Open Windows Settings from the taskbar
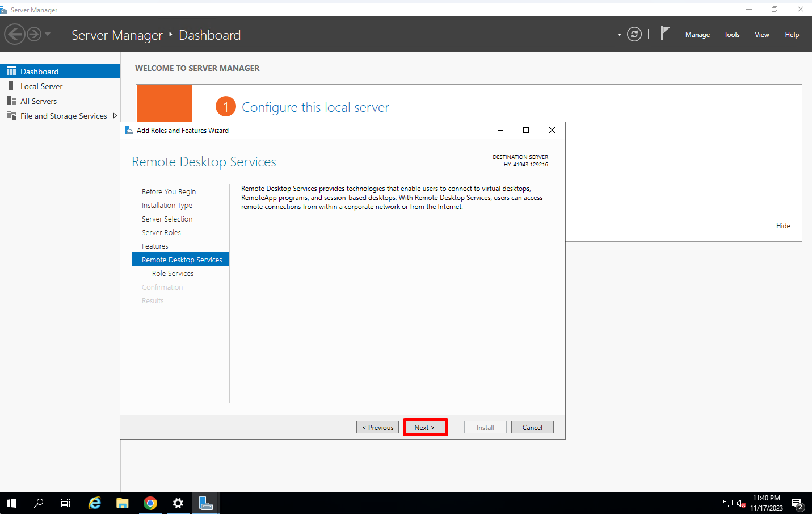812x514 pixels. click(178, 503)
